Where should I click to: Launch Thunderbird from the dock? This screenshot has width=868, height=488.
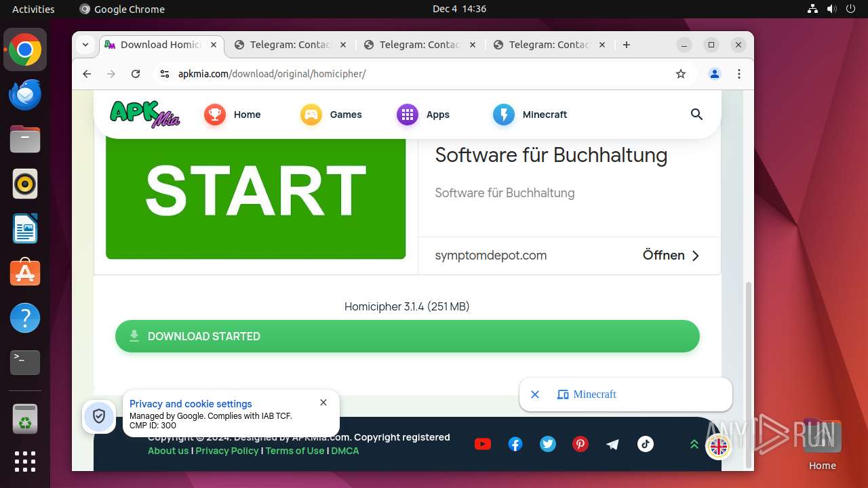25,95
